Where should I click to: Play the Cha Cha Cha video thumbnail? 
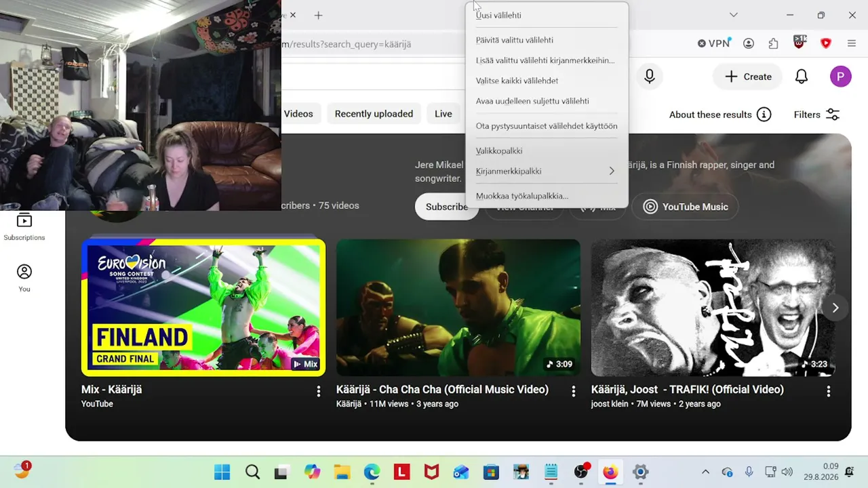click(458, 308)
